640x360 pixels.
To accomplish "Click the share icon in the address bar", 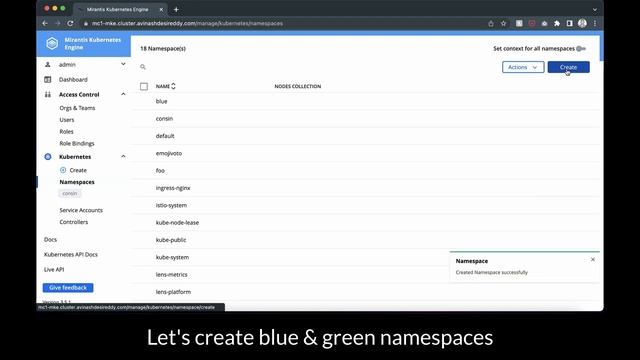I will [x=491, y=24].
